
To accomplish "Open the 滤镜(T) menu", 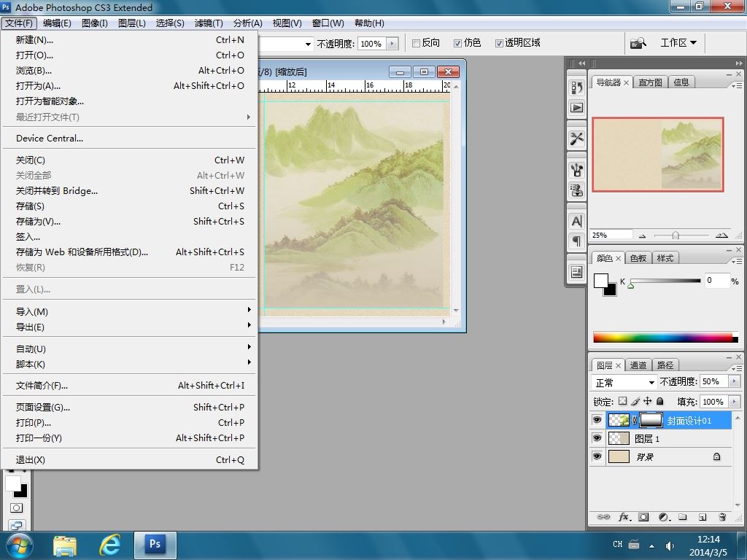I will pyautogui.click(x=209, y=23).
